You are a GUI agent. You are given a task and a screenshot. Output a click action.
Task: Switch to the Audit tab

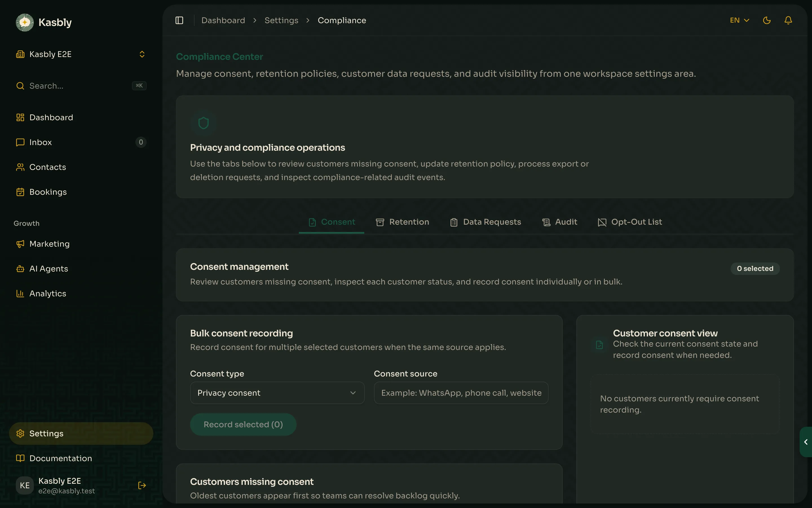(560, 222)
